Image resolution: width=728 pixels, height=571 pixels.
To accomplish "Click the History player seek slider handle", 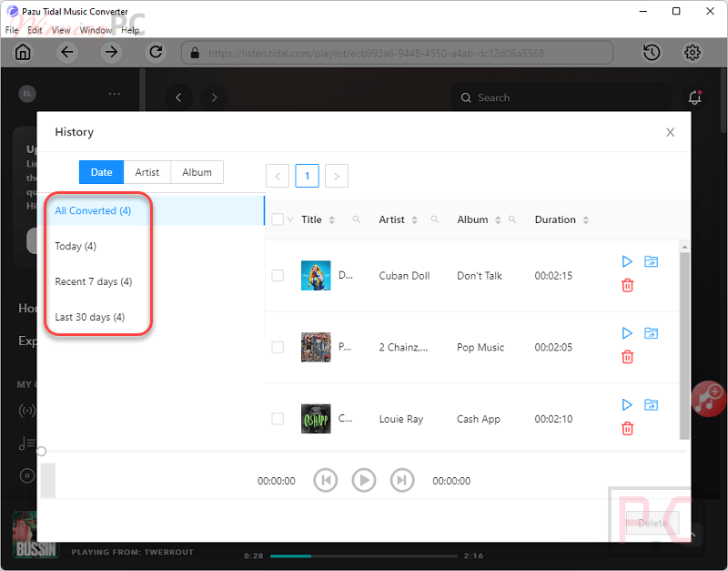I will pos(41,451).
